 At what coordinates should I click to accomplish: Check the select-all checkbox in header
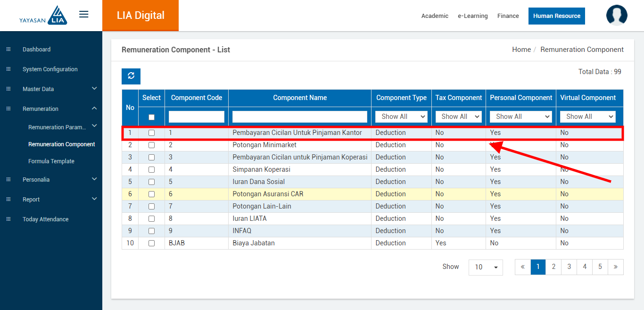[151, 117]
